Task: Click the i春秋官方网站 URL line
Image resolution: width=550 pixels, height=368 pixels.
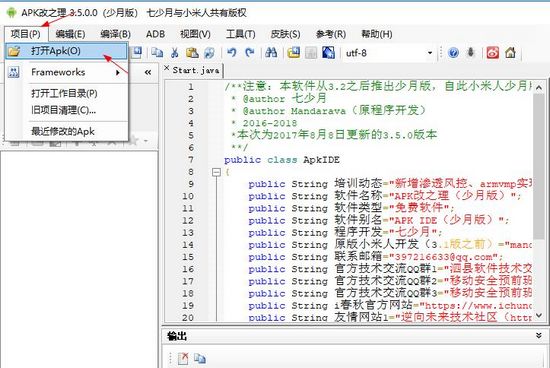Action: pos(390,306)
